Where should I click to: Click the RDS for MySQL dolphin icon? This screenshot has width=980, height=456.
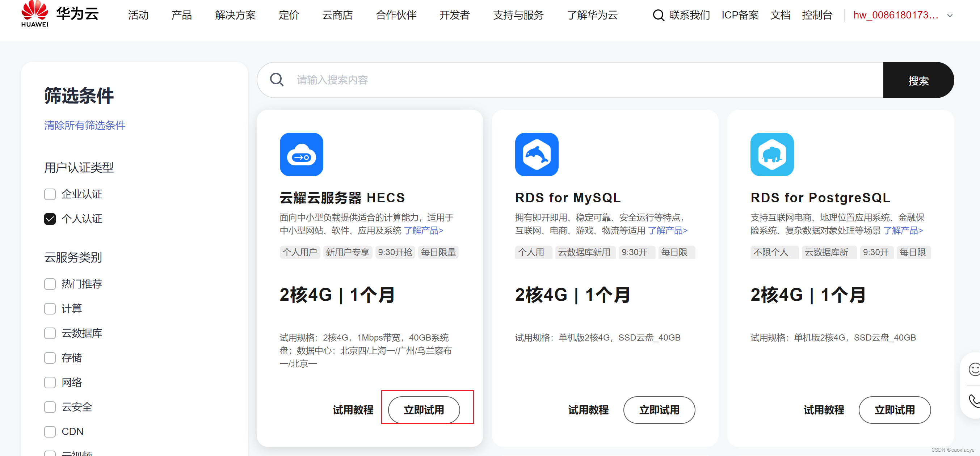pos(537,155)
